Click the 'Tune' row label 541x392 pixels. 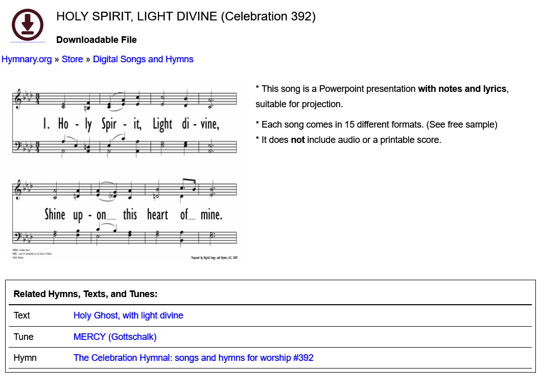pyautogui.click(x=23, y=337)
